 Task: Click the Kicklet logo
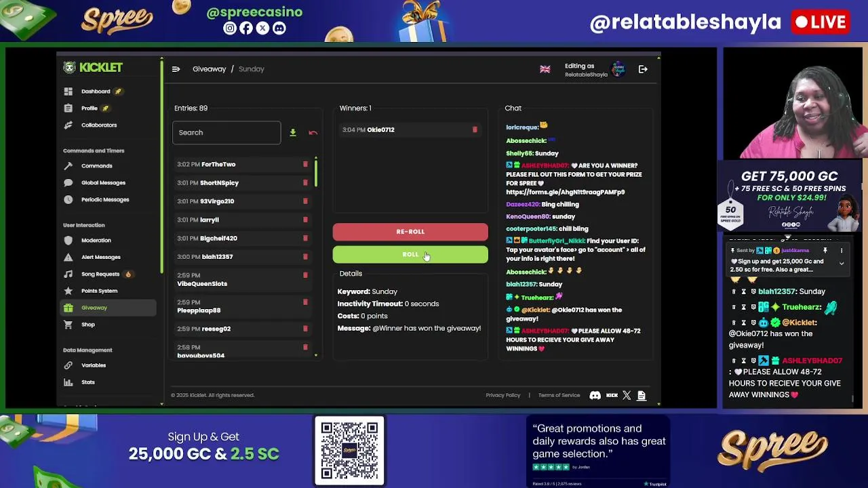(93, 68)
